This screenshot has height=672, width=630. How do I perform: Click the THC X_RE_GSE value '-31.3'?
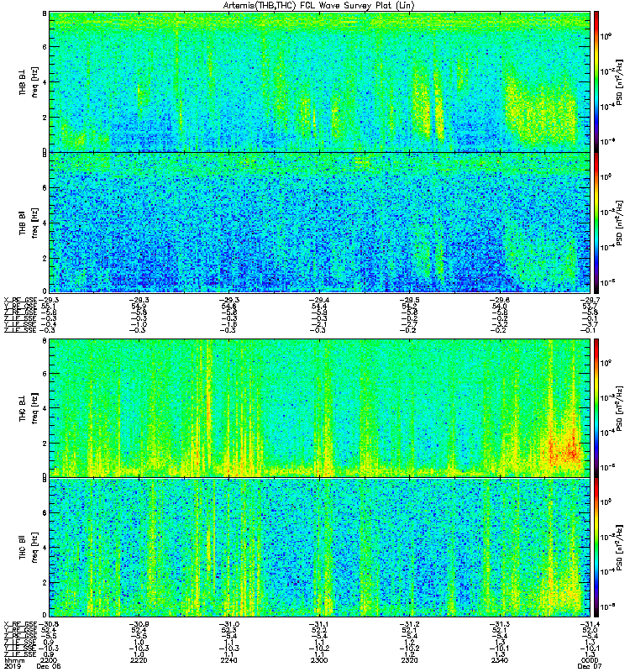(x=499, y=624)
